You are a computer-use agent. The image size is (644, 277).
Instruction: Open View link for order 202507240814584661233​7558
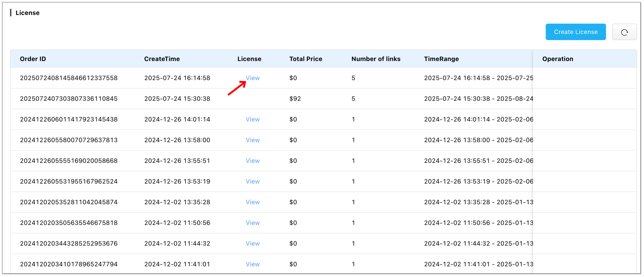(x=252, y=78)
